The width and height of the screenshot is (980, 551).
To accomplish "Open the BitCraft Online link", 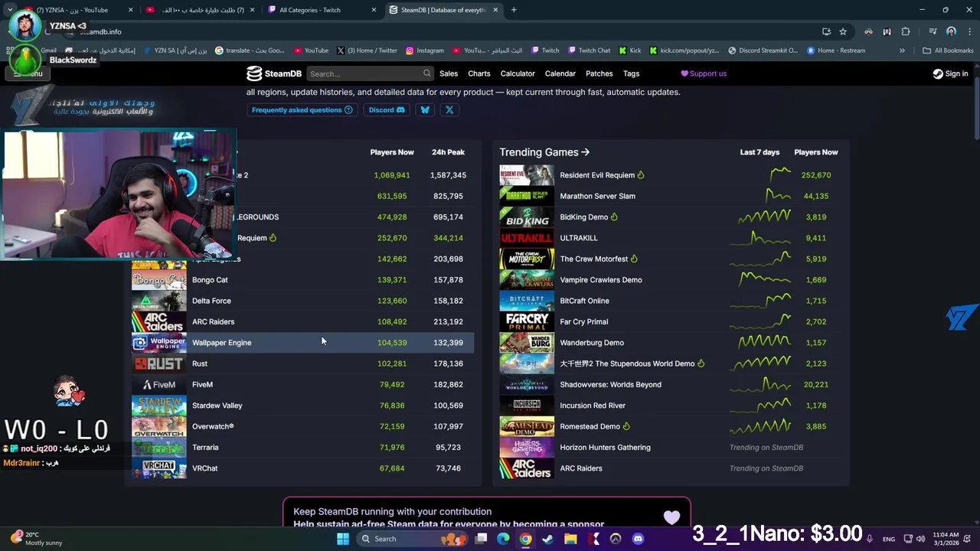I will 584,301.
